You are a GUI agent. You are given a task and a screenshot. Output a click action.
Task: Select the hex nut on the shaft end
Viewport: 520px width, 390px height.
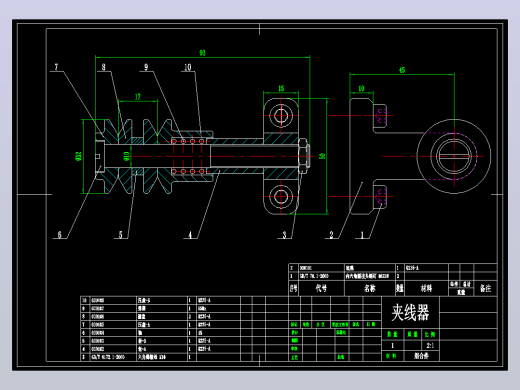304,156
